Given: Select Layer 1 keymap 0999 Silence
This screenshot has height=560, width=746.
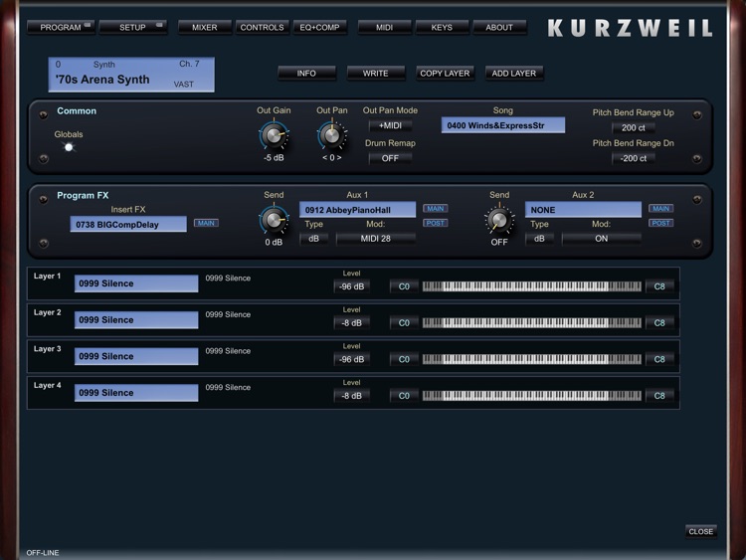Looking at the screenshot, I should pos(136,283).
